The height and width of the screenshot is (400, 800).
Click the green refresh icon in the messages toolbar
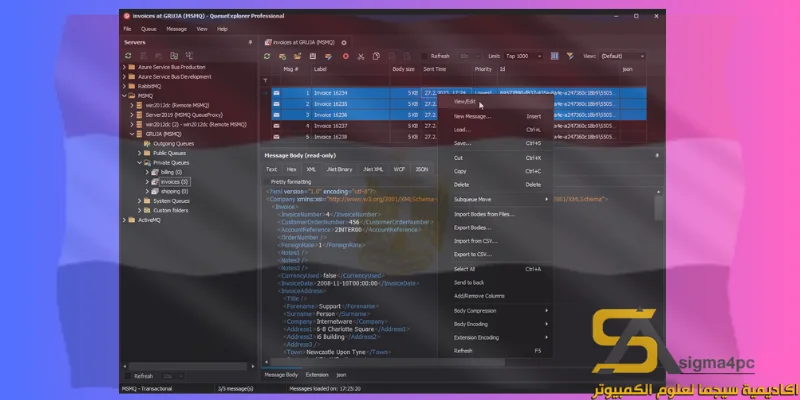(x=267, y=56)
